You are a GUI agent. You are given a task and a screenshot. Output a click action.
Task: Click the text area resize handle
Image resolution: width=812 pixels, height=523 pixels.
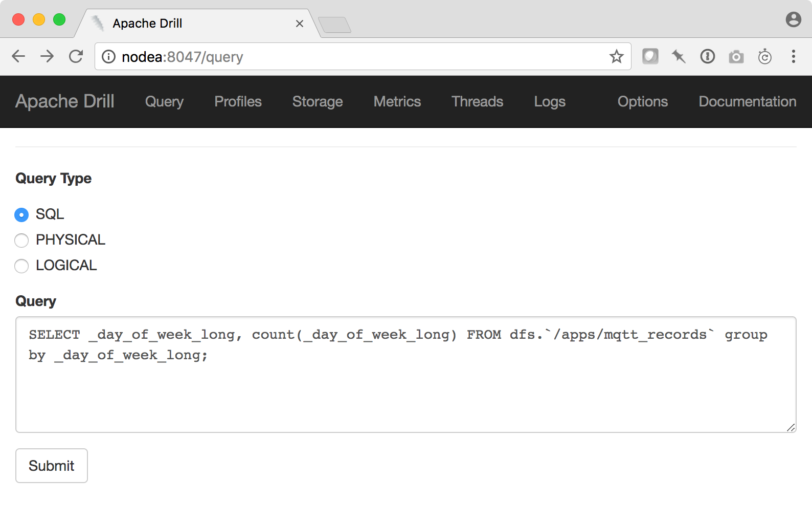click(x=791, y=427)
